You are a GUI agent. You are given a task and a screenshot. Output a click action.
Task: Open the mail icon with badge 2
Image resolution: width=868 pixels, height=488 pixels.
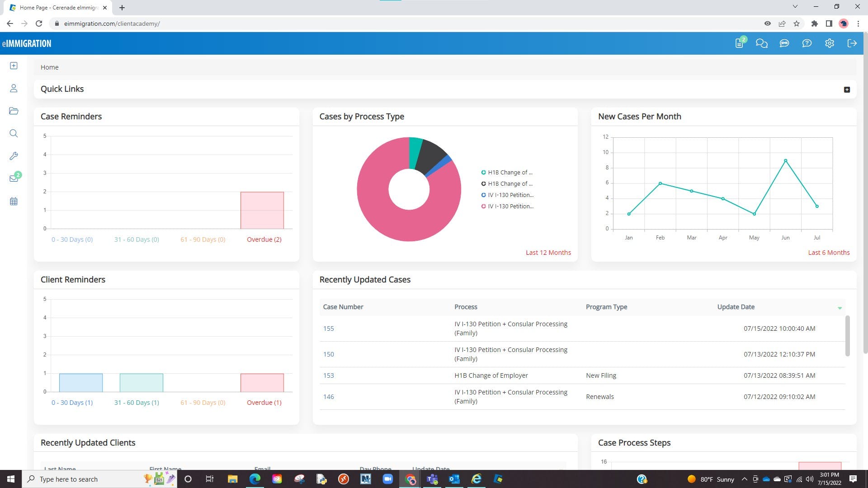click(x=14, y=178)
